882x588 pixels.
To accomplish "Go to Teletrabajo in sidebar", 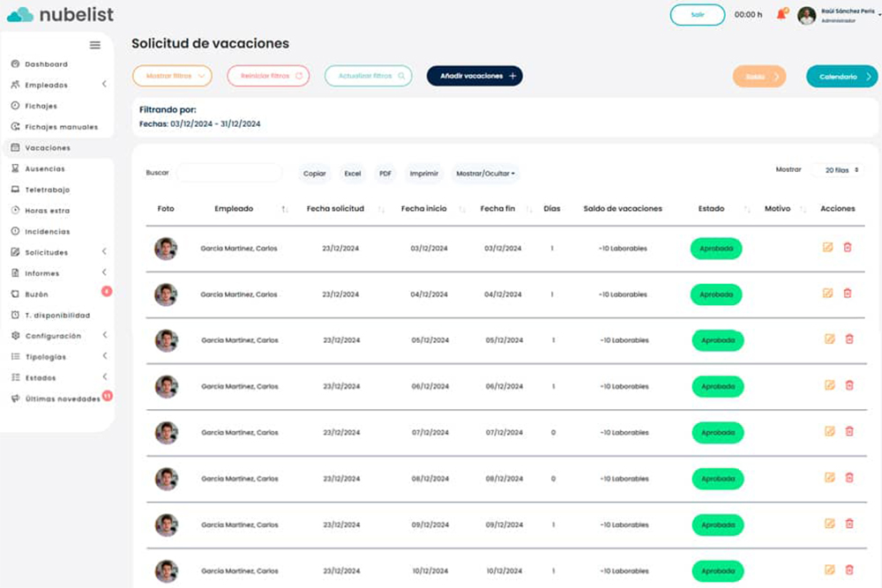I will click(x=47, y=190).
